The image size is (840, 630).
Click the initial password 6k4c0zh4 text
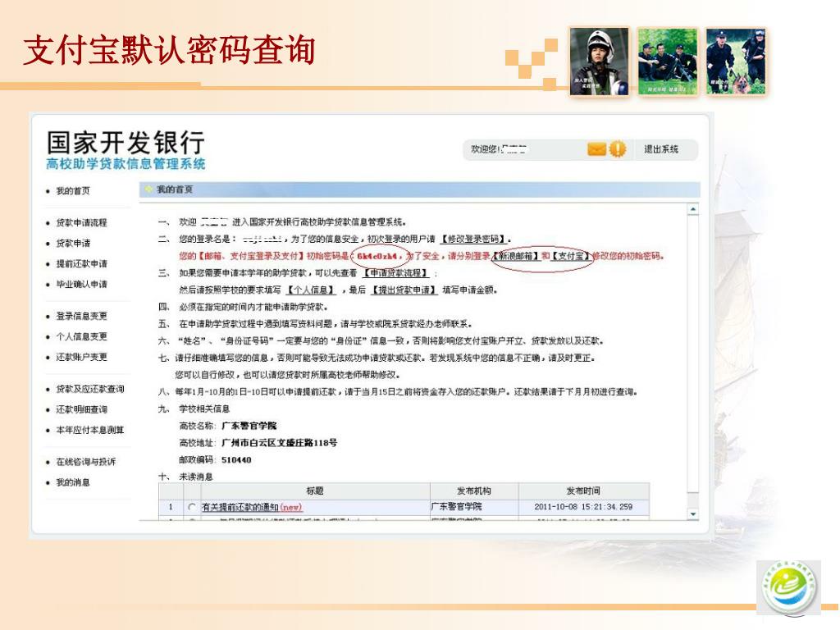(x=377, y=256)
